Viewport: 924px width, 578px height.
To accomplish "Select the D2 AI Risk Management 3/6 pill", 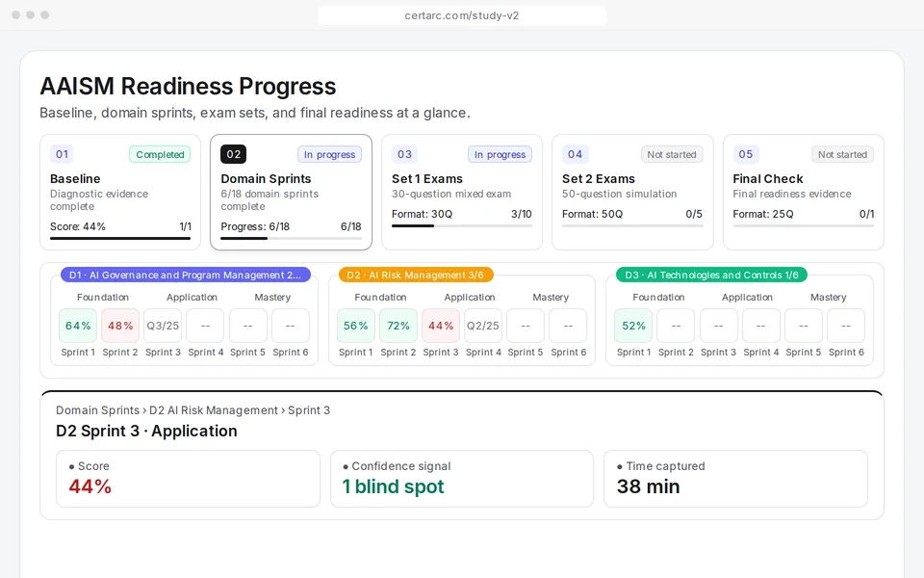I will click(x=416, y=275).
